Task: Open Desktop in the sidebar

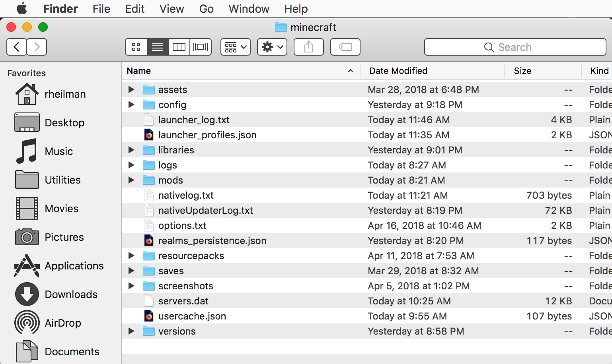Action: pyautogui.click(x=50, y=123)
